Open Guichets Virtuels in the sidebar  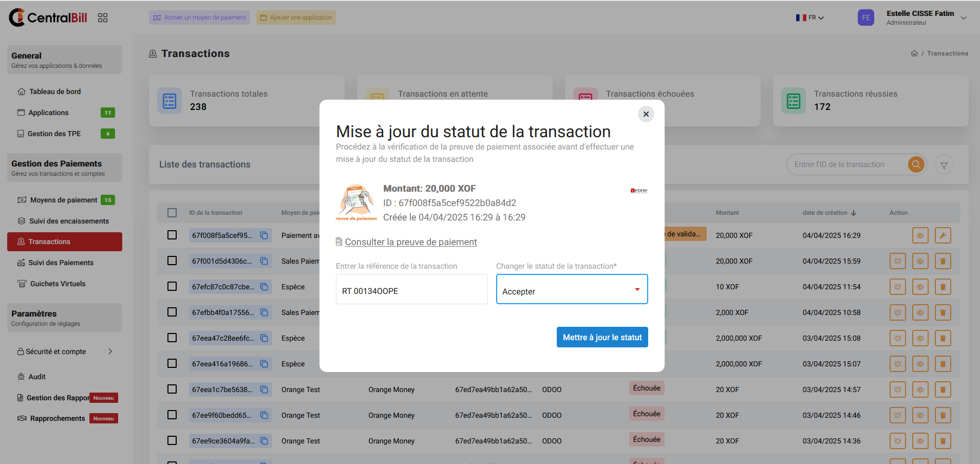point(58,284)
